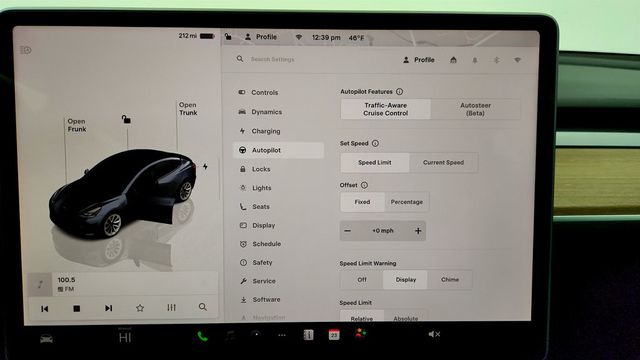Decrease the offset with minus button
Screen dimensions: 640x360
pos(347,231)
